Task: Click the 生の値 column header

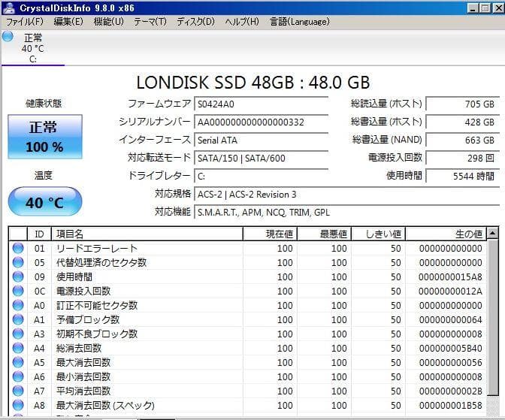Action: 446,234
